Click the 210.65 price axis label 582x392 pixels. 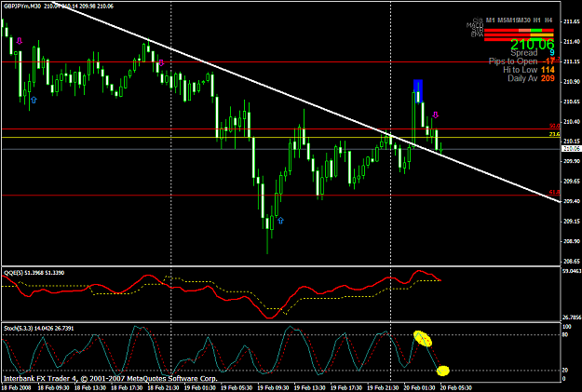572,101
